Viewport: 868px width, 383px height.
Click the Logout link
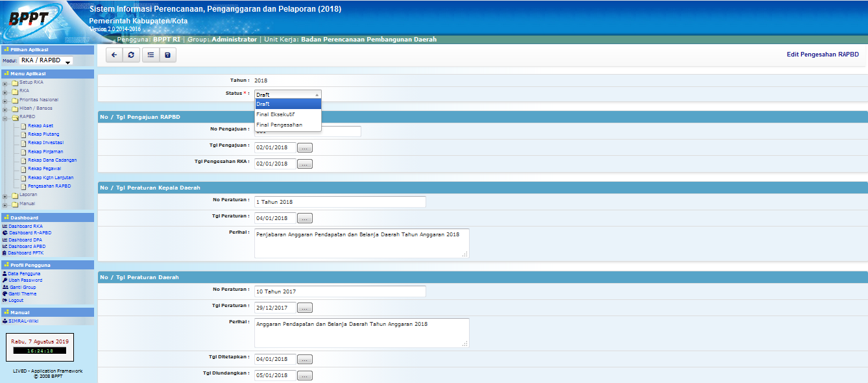click(16, 301)
